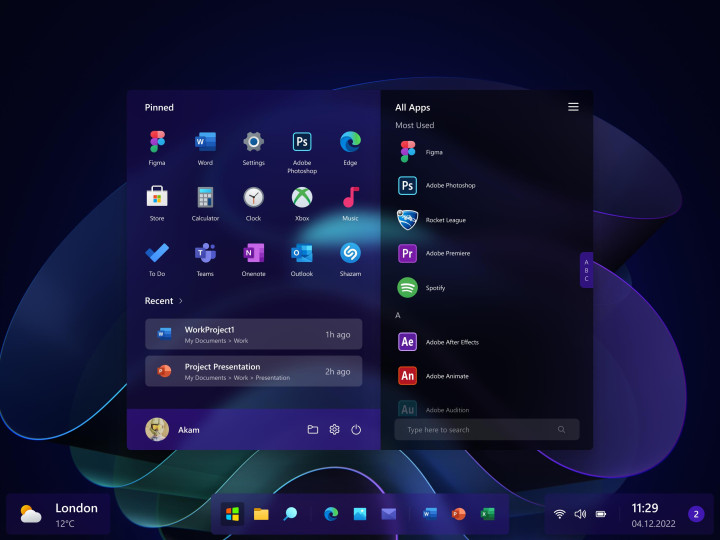The height and width of the screenshot is (540, 720).
Task: Open Edge from the taskbar
Action: 331,514
